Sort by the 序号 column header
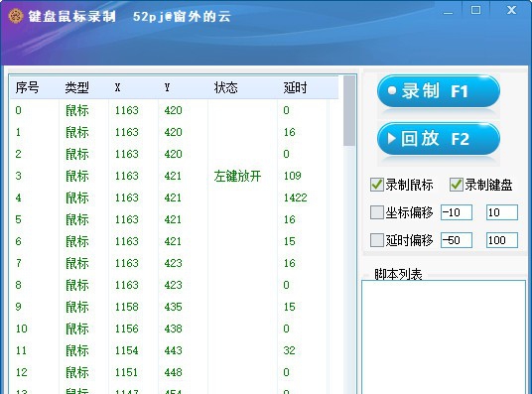This screenshot has width=532, height=394. click(35, 88)
